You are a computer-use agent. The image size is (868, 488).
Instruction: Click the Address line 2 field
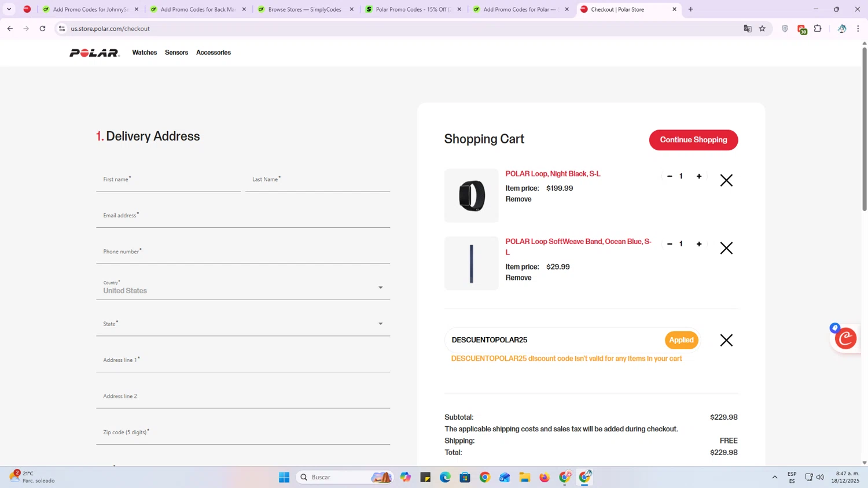click(x=243, y=397)
